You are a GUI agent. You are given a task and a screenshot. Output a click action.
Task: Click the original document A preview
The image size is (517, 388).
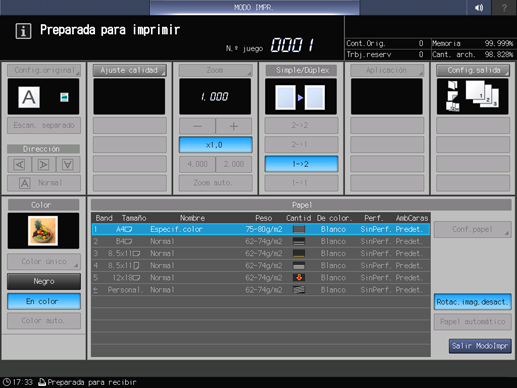point(29,97)
